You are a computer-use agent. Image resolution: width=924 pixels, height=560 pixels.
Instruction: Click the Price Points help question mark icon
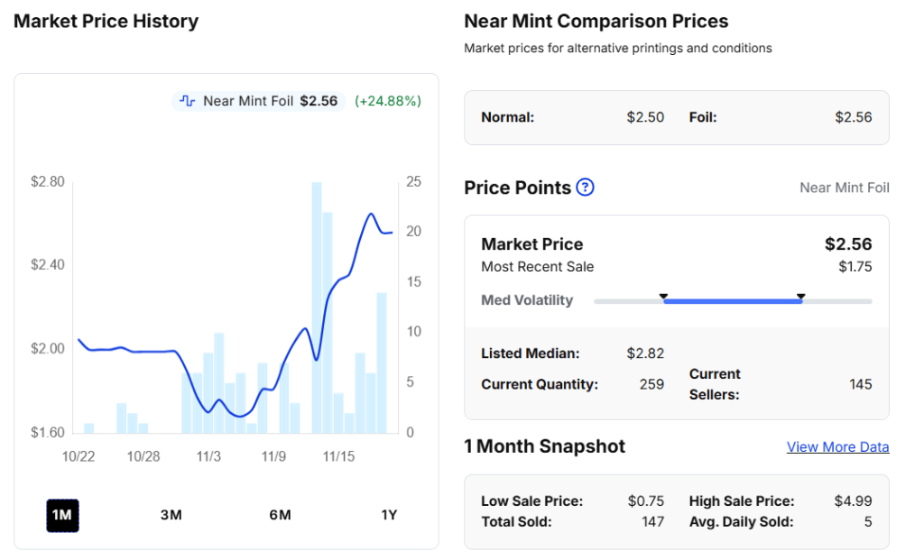[x=585, y=188]
